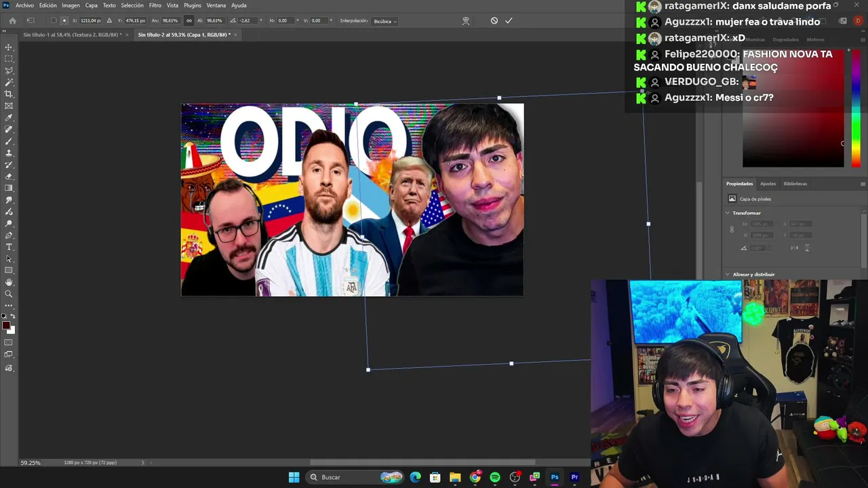Switch to the Bibliotecas panel tab
The image size is (868, 488).
pos(795,184)
